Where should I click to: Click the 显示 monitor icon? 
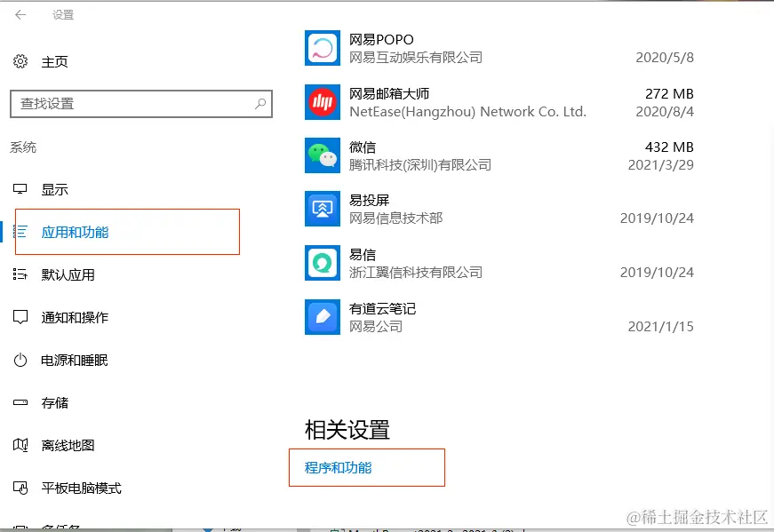click(20, 189)
